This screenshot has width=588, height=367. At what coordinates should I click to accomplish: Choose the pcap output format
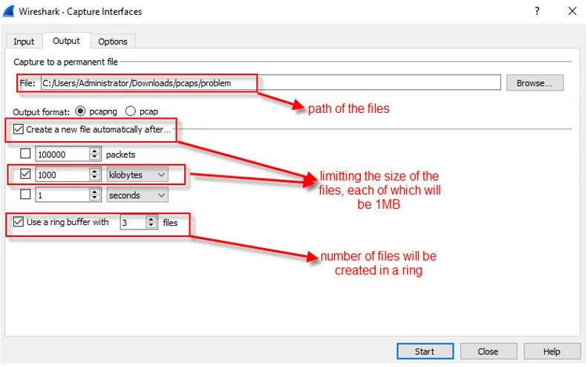click(x=131, y=111)
